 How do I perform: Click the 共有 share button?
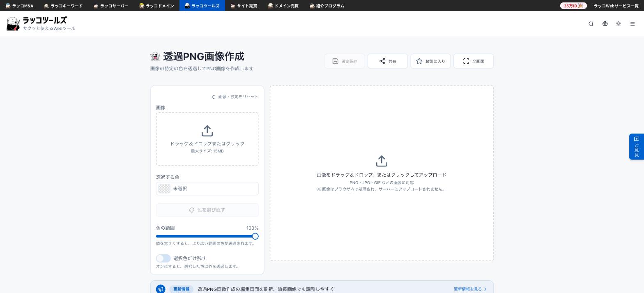388,61
